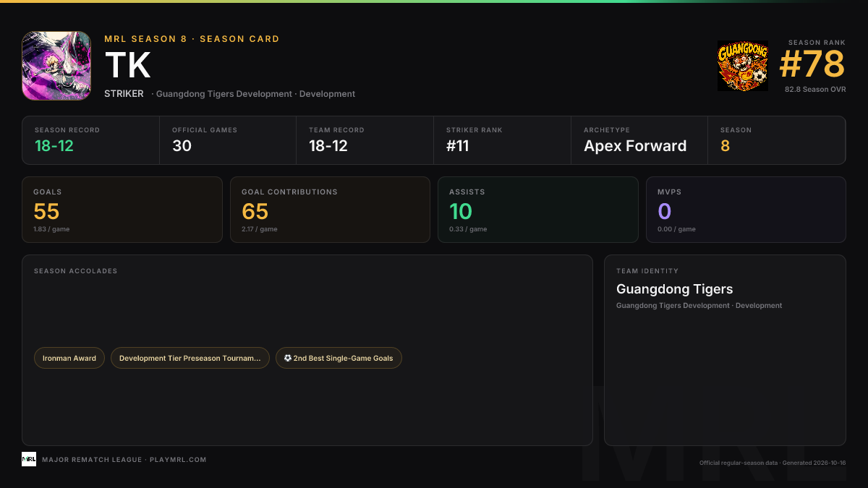This screenshot has height=488, width=868.
Task: Click the "STRIKER" position label
Action: [x=124, y=94]
